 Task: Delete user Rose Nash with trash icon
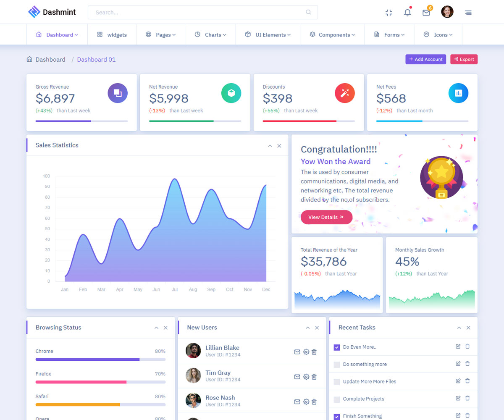tap(314, 402)
